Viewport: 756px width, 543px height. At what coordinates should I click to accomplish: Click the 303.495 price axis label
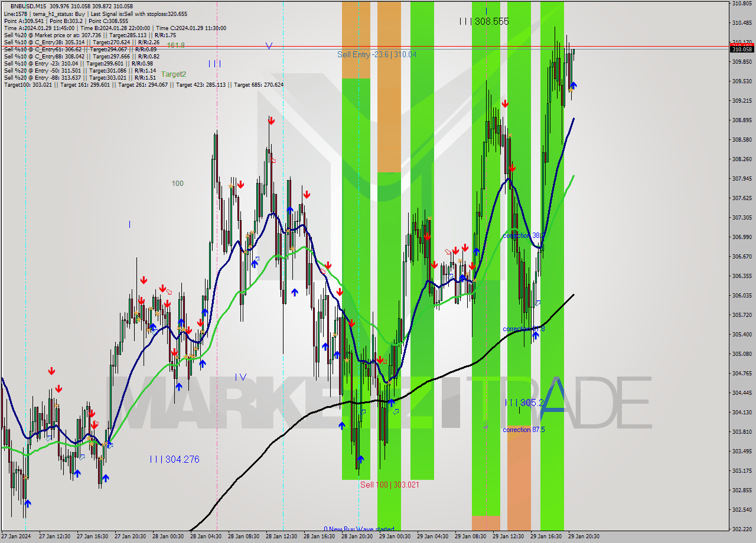point(742,452)
